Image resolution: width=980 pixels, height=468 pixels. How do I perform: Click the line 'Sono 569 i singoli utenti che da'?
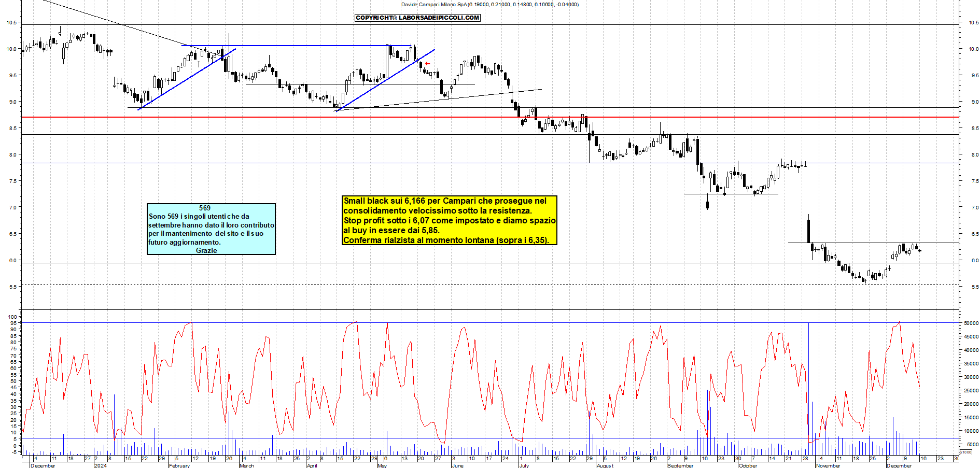pos(199,216)
